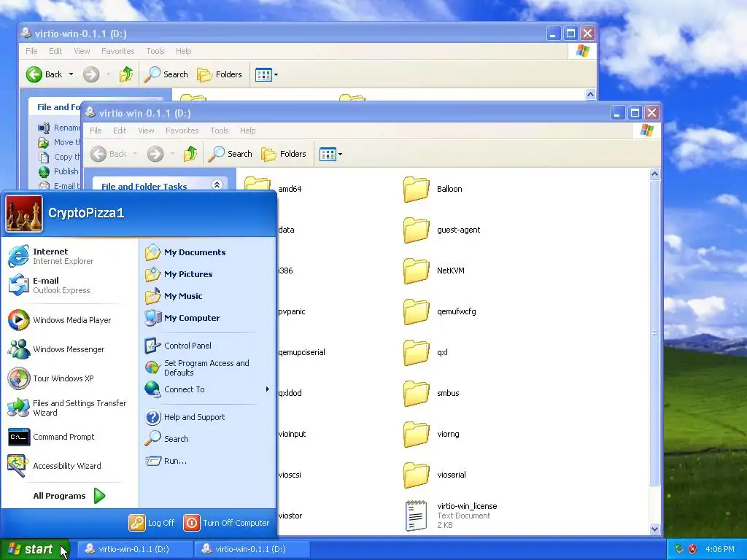Click amd64 folder label
Screen dimensions: 747x560
[290, 189]
